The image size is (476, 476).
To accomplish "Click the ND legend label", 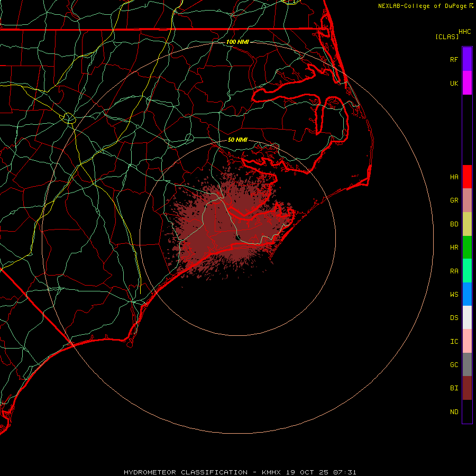I will 454,412.
